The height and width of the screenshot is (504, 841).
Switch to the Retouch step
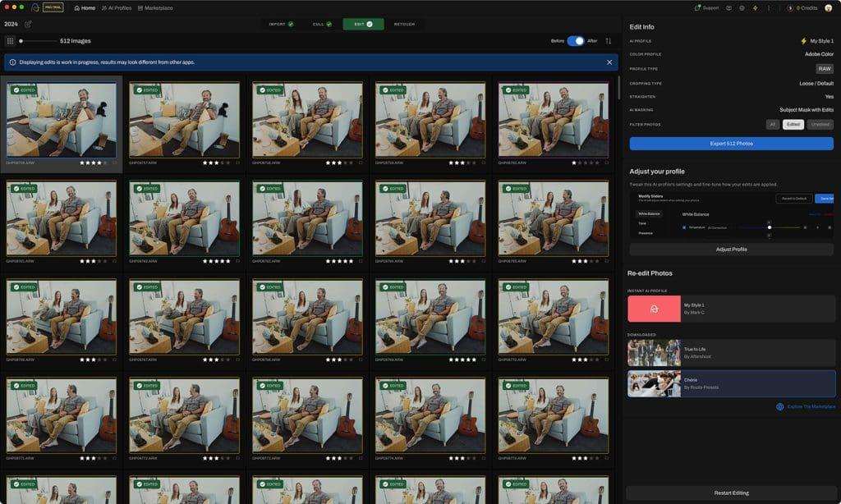point(404,24)
